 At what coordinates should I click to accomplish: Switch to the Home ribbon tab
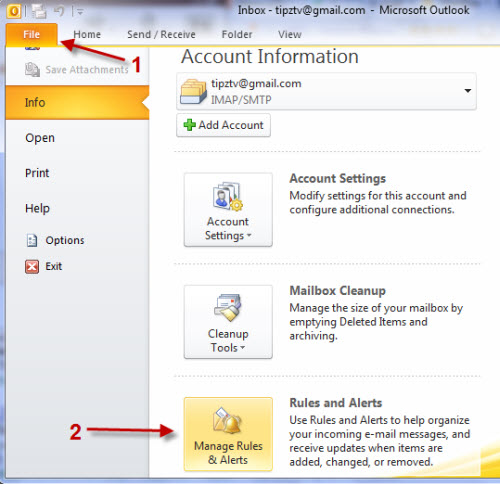coord(87,34)
